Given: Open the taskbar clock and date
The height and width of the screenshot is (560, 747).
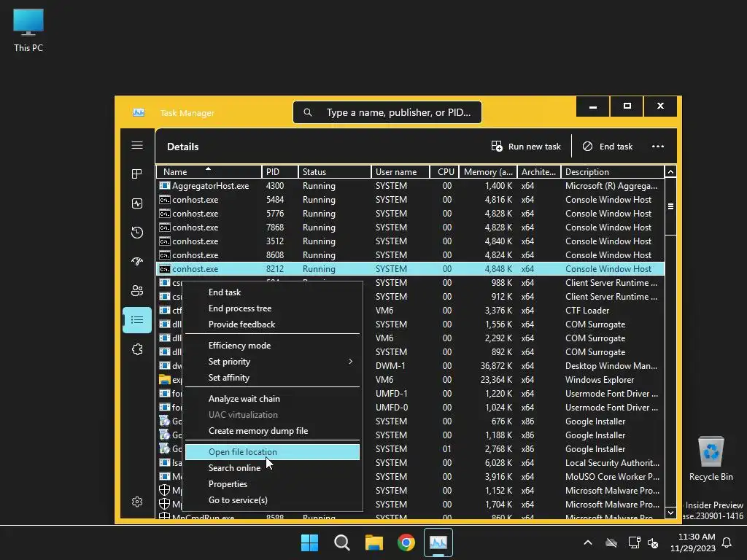Looking at the screenshot, I should [x=693, y=542].
